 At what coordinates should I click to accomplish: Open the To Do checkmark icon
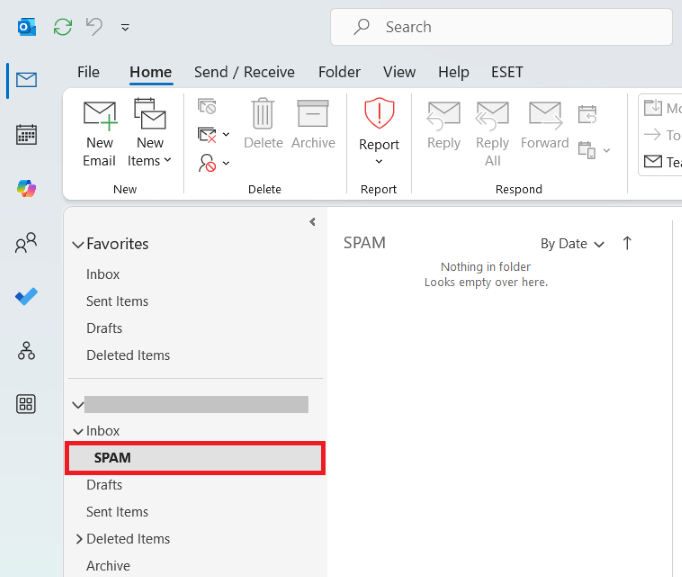point(26,297)
